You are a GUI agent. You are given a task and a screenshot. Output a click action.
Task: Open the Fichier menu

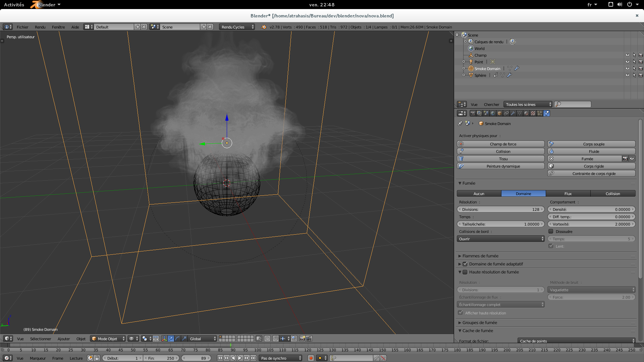[x=22, y=27]
